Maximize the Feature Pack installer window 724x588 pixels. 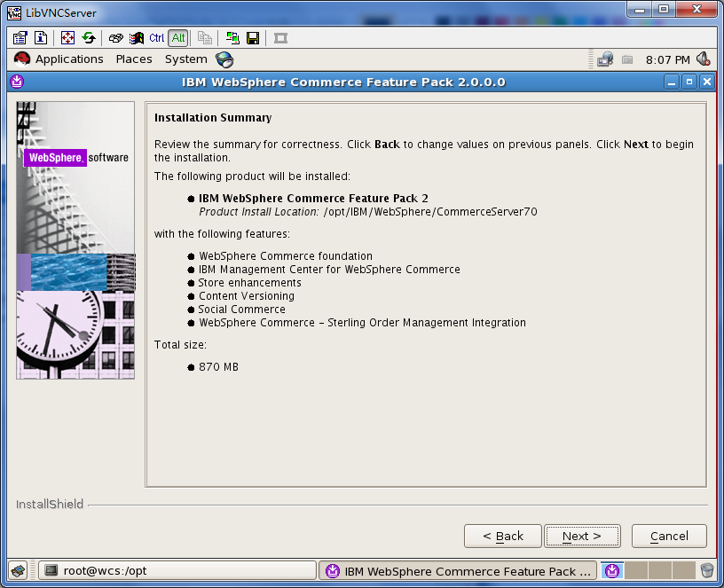(689, 82)
